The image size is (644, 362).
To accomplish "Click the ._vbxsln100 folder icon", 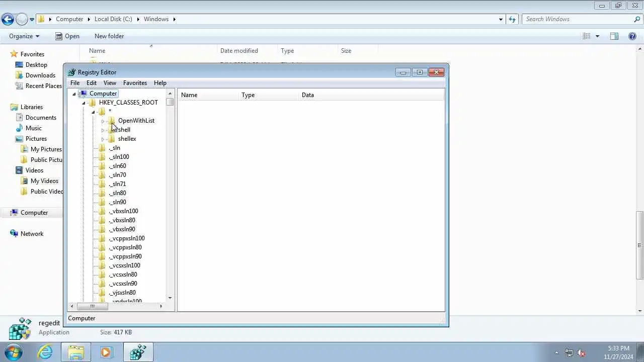I will (x=102, y=211).
